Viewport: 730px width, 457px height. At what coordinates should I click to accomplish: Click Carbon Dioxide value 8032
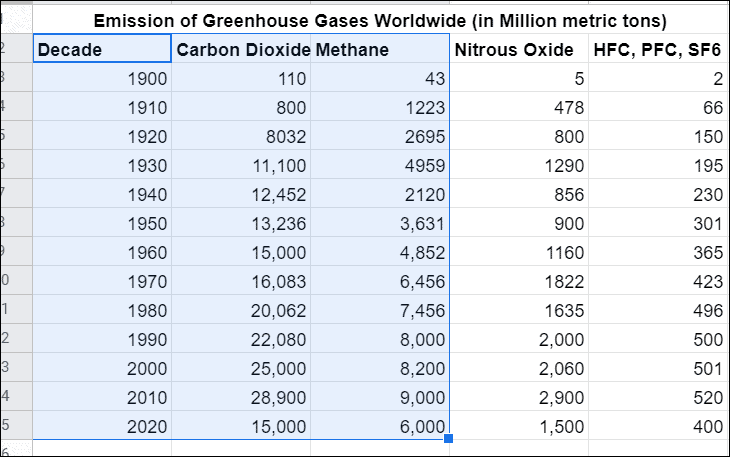point(241,135)
